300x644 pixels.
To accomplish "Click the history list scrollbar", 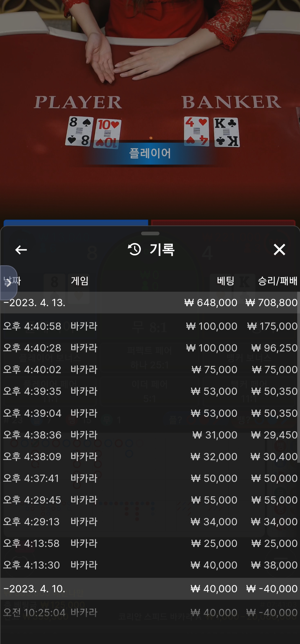I will 299,377.
